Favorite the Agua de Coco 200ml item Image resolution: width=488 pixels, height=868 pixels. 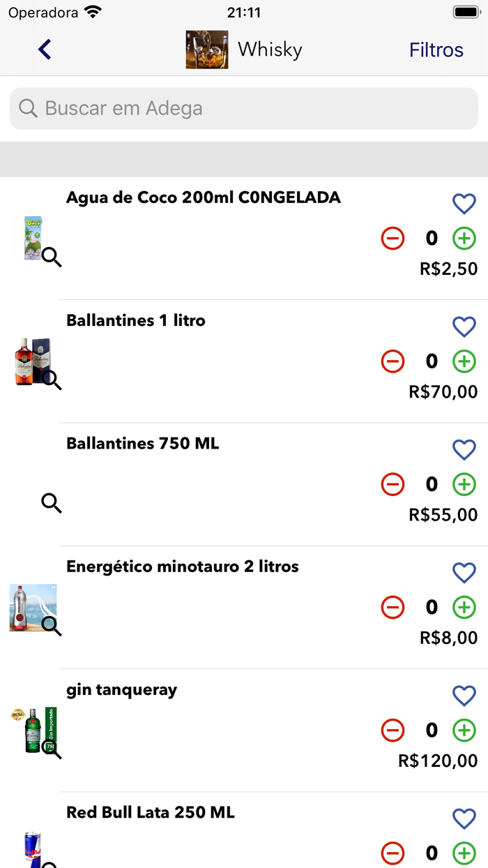tap(464, 203)
